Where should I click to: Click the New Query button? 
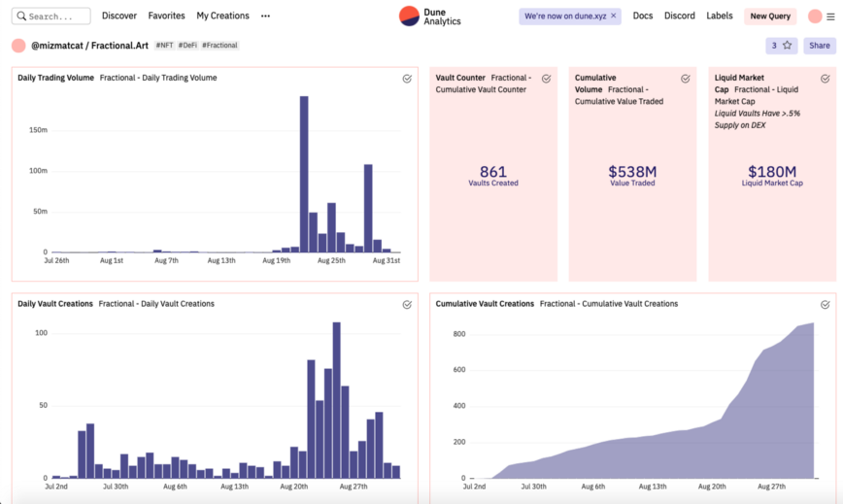(x=770, y=17)
